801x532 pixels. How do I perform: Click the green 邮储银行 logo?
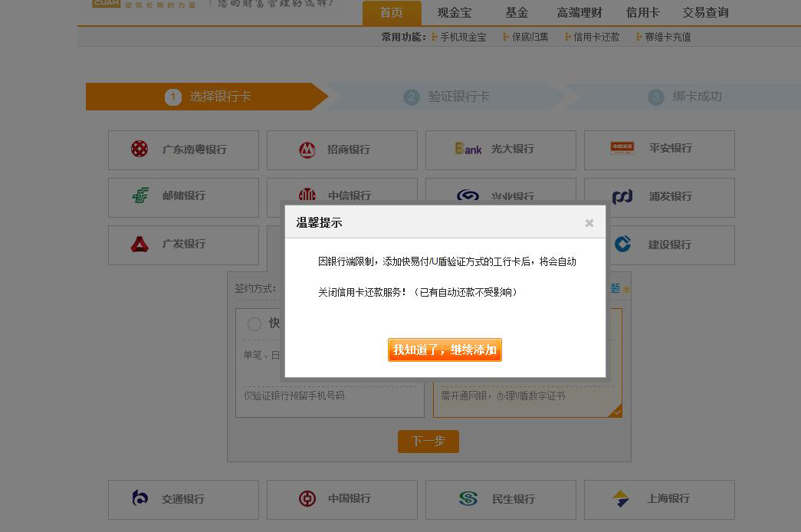pos(140,195)
